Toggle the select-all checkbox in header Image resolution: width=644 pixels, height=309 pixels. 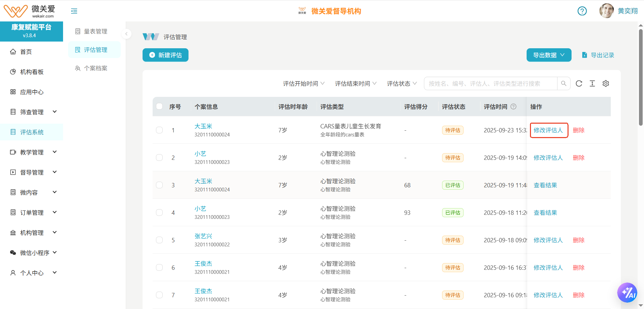click(x=159, y=107)
